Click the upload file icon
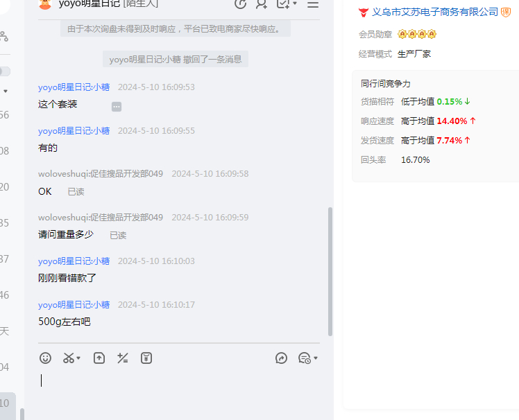Viewport: 519px width, 420px height. (x=99, y=358)
